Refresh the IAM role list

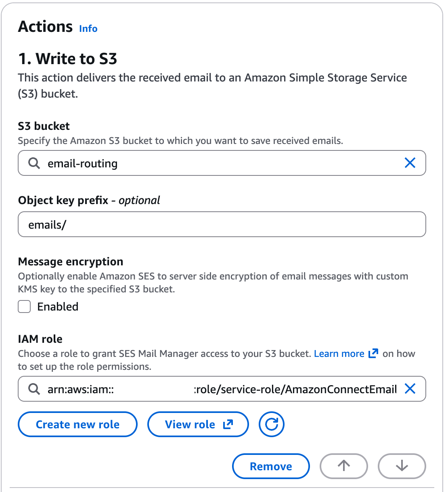272,424
